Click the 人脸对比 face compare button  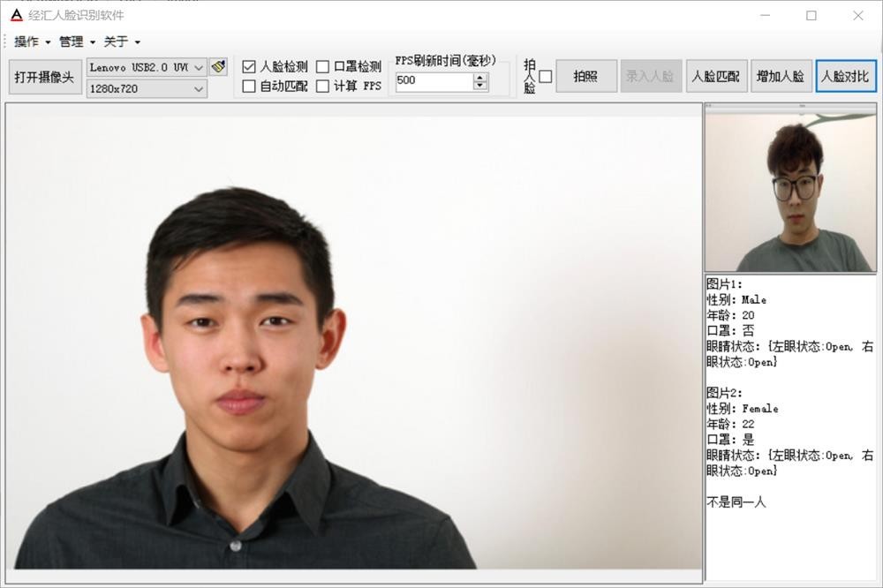pos(846,77)
